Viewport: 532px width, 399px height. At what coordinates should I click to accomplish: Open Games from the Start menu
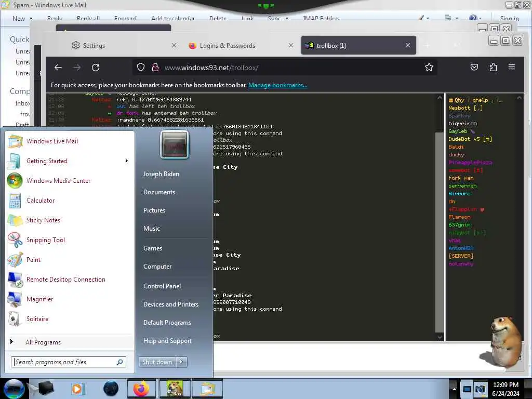tap(153, 248)
